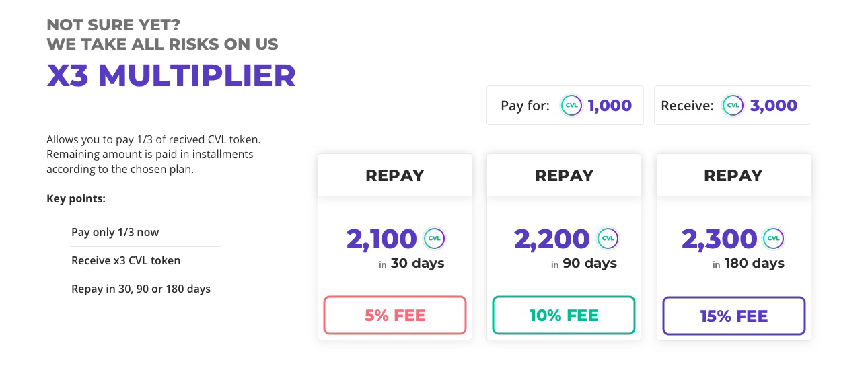This screenshot has height=370, width=868.
Task: Click the CVL icon beside Receive
Action: click(733, 106)
